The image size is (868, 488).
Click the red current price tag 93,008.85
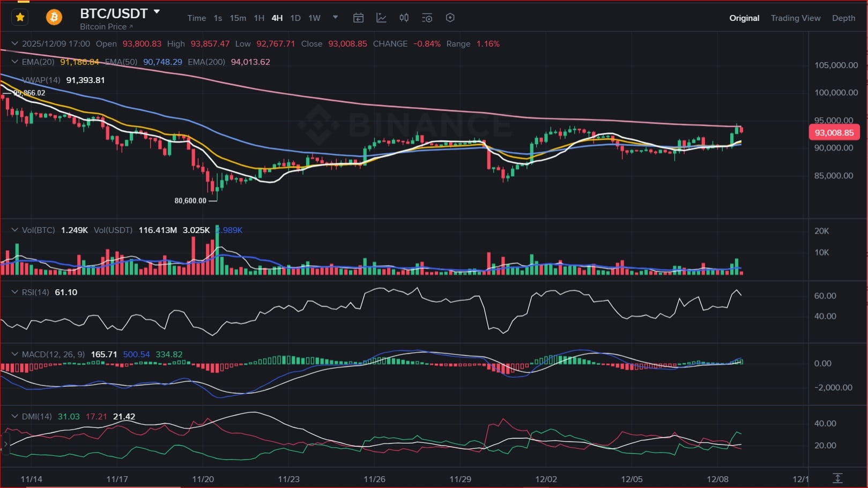tap(834, 132)
